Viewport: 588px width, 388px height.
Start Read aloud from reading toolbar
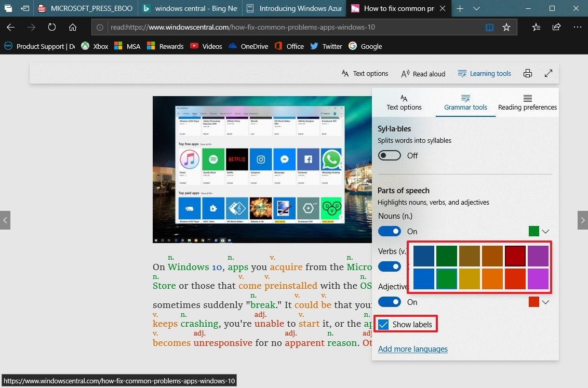pyautogui.click(x=423, y=73)
